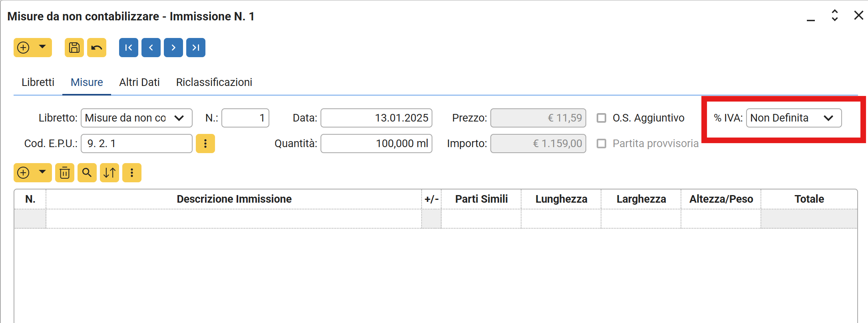Go to the previous record
Image resolution: width=868 pixels, height=323 pixels.
pyautogui.click(x=151, y=48)
